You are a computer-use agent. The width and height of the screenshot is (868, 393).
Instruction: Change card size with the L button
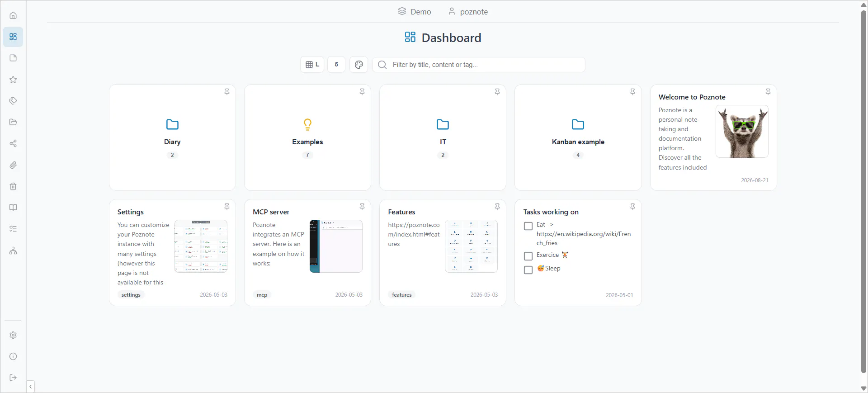tap(312, 65)
